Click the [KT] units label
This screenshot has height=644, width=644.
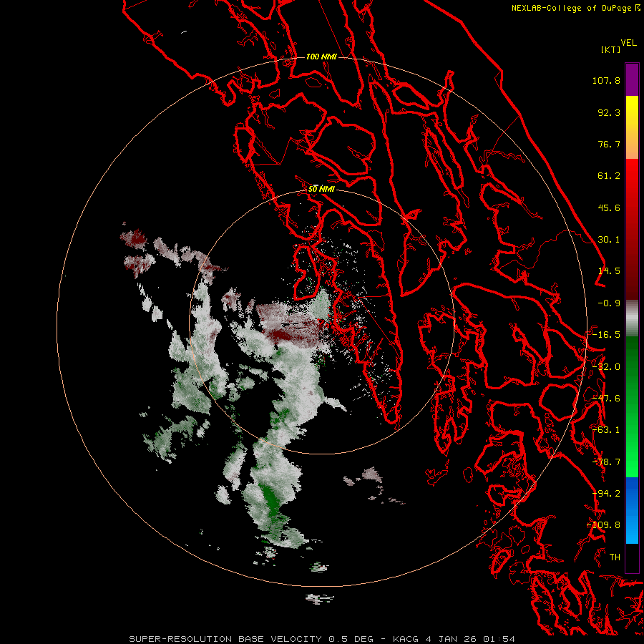click(611, 49)
